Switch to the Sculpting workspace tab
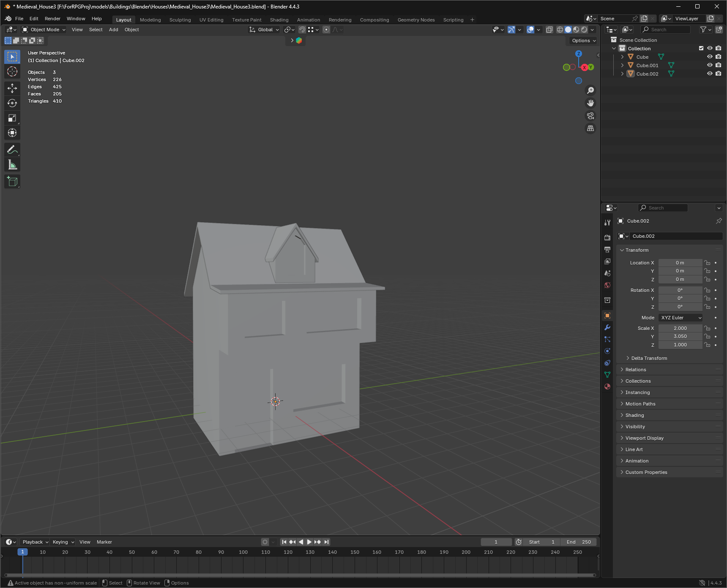The width and height of the screenshot is (727, 588). [180, 20]
